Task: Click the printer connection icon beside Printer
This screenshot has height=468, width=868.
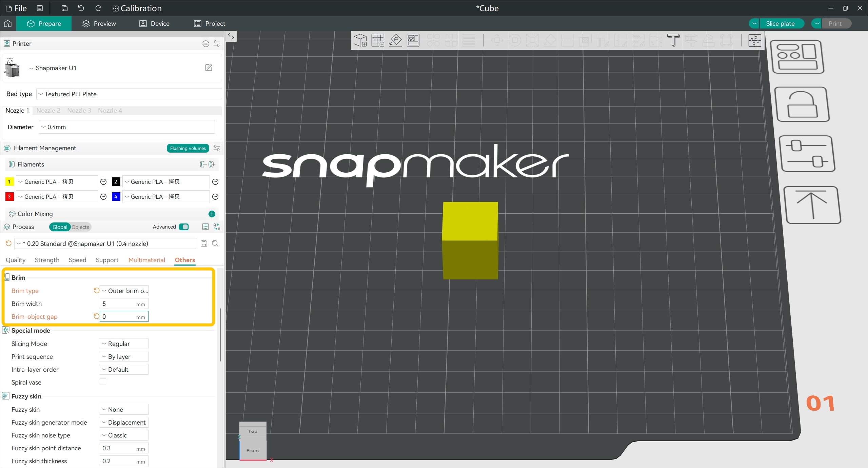Action: [206, 44]
